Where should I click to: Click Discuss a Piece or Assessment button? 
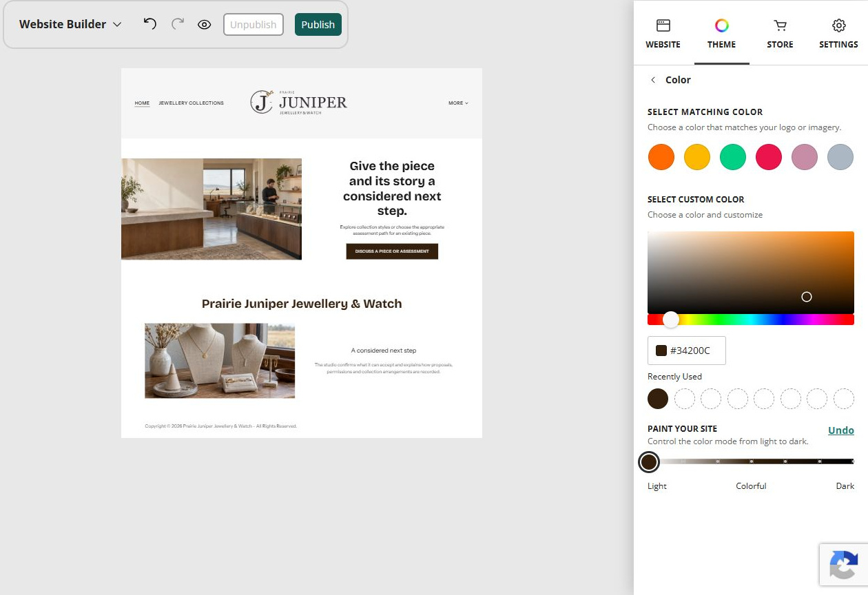[x=392, y=251]
